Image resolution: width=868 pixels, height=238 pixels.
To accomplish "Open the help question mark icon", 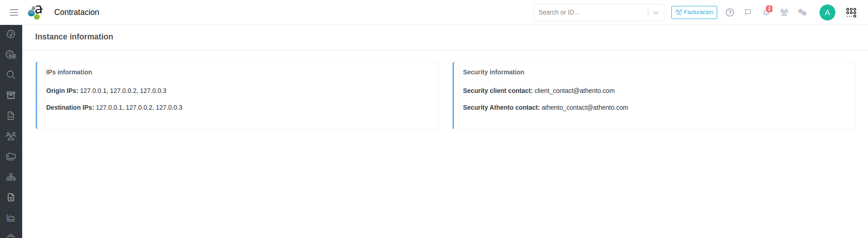I will [x=730, y=12].
